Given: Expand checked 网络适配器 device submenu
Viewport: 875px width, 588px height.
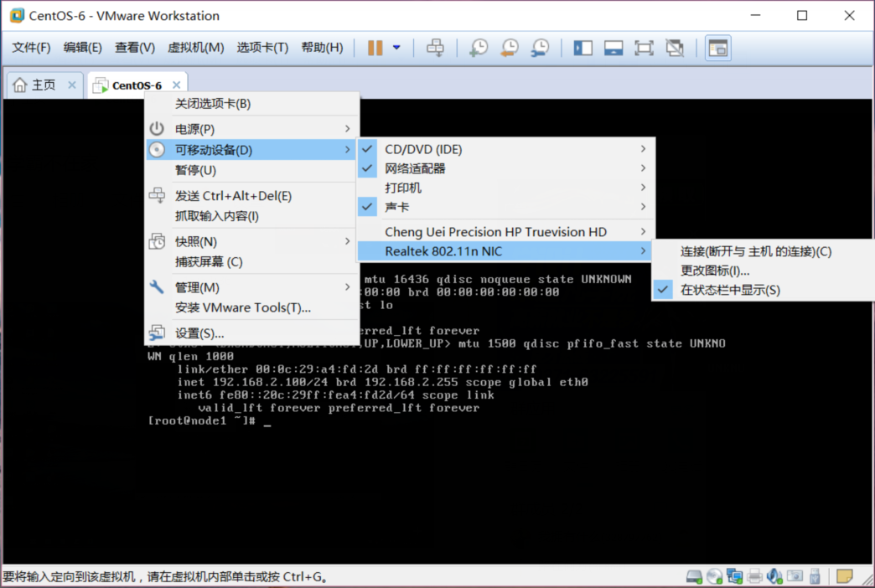Looking at the screenshot, I should tap(505, 168).
